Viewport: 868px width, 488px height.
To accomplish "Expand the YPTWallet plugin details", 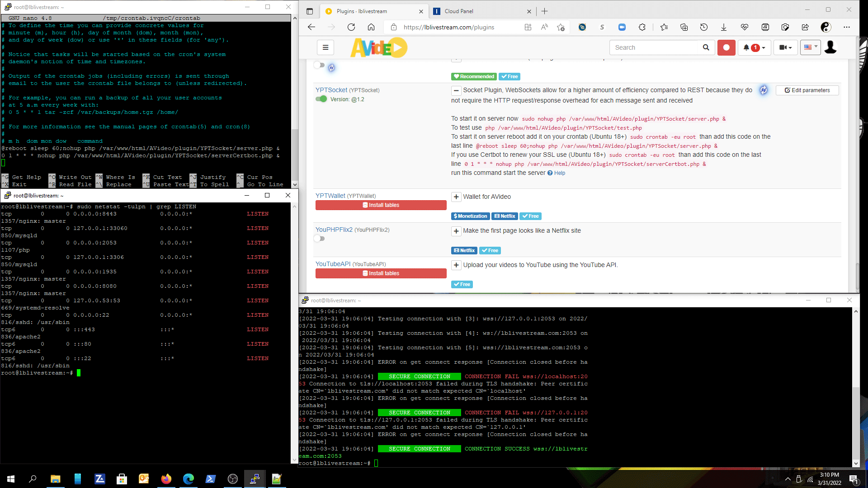I will (456, 197).
